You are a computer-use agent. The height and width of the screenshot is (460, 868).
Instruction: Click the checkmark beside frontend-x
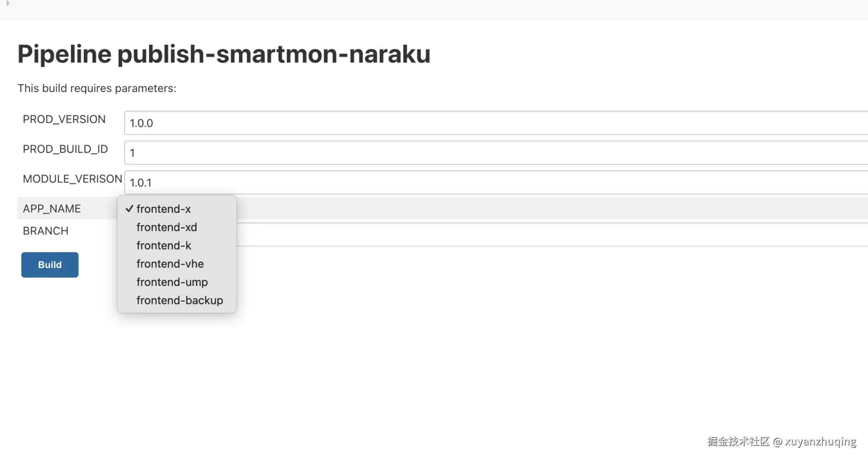(x=129, y=208)
